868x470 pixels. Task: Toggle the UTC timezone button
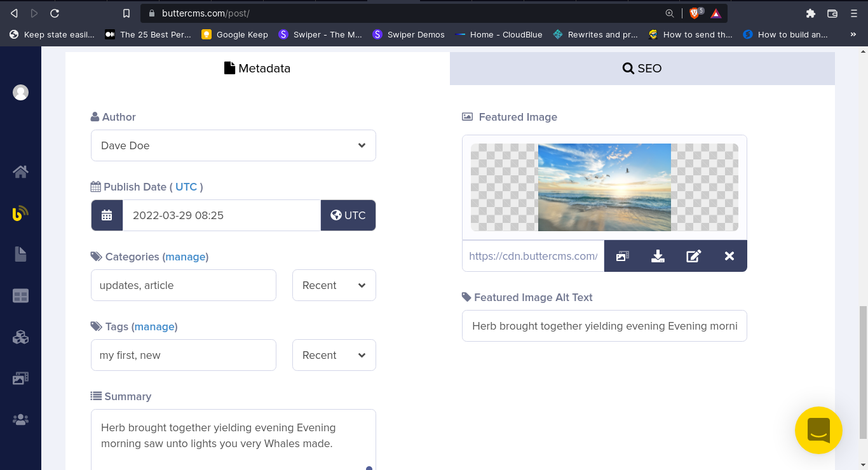(x=348, y=215)
